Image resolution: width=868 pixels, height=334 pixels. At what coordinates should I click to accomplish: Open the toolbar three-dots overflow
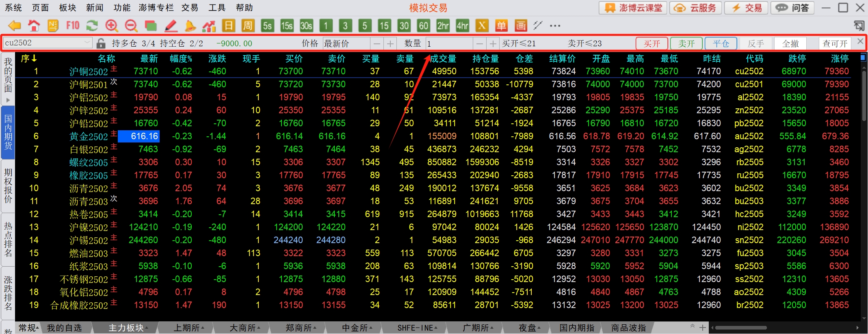[555, 26]
